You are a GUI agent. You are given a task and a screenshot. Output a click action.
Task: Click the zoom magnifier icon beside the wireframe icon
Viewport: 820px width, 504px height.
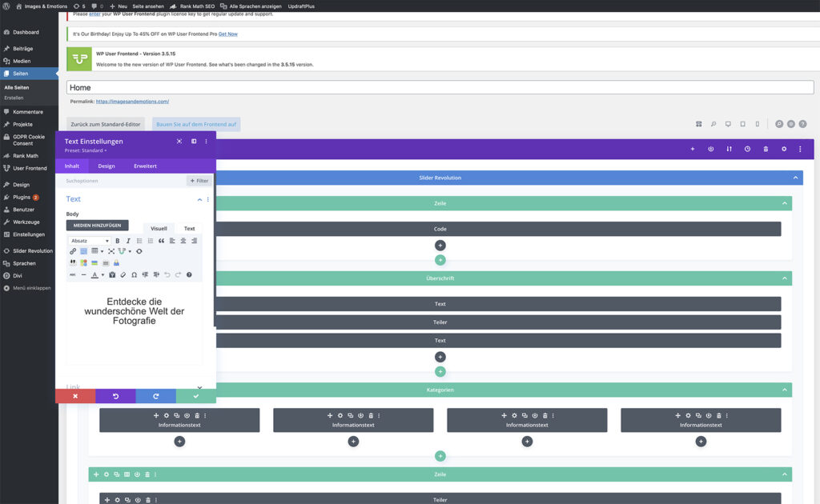click(x=713, y=124)
